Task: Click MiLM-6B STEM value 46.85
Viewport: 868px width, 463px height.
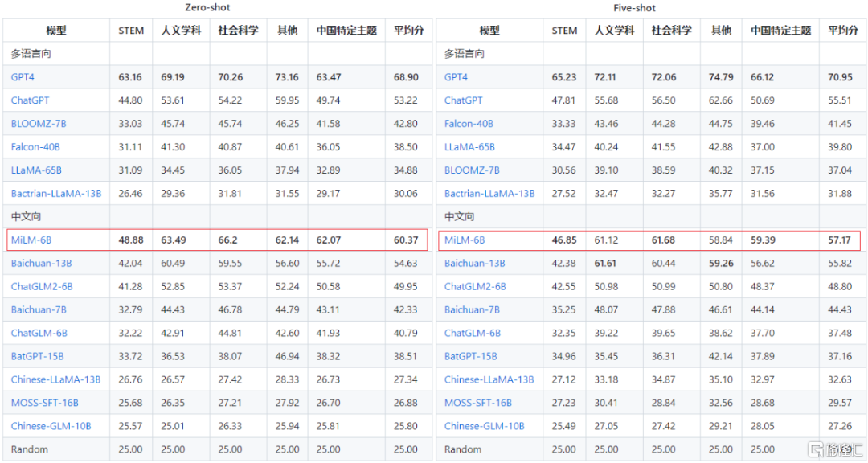Action: point(564,240)
